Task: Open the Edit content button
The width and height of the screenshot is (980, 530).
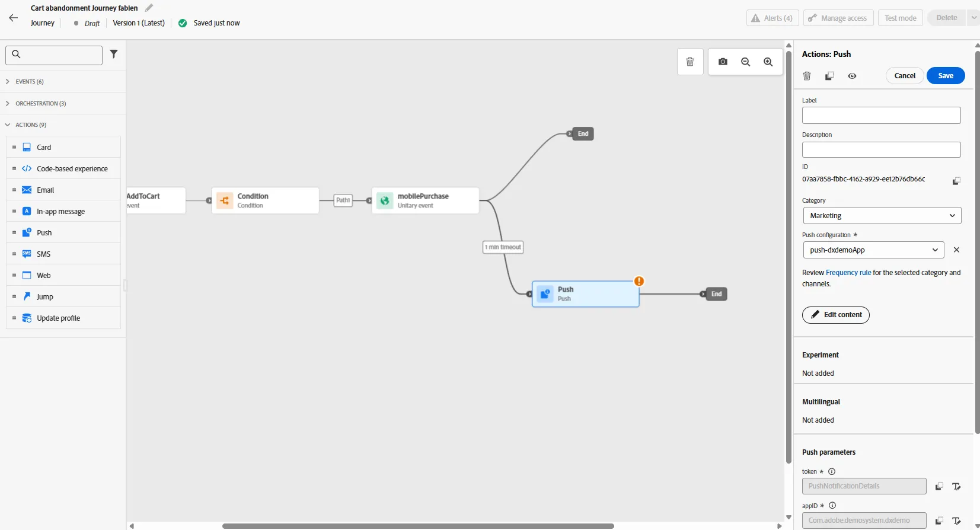Action: (836, 315)
